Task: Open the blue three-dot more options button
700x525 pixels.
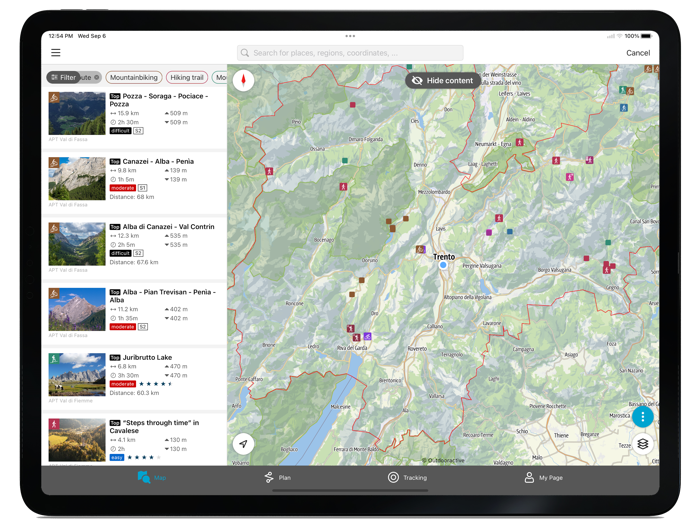Action: [642, 417]
